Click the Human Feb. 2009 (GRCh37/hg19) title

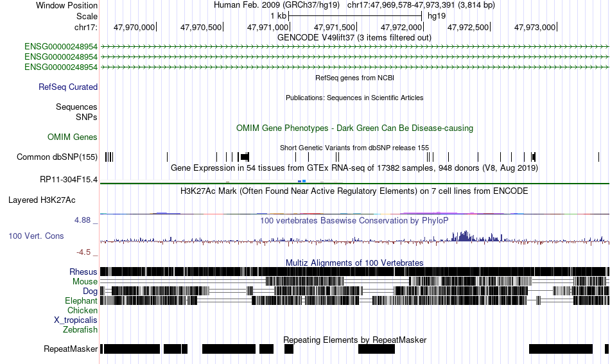tap(277, 5)
